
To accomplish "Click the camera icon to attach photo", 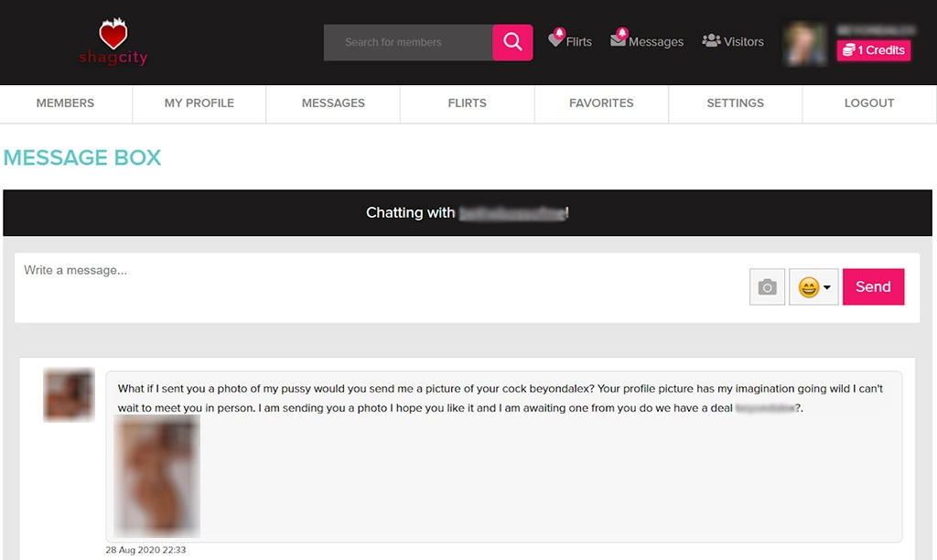I will pos(767,287).
